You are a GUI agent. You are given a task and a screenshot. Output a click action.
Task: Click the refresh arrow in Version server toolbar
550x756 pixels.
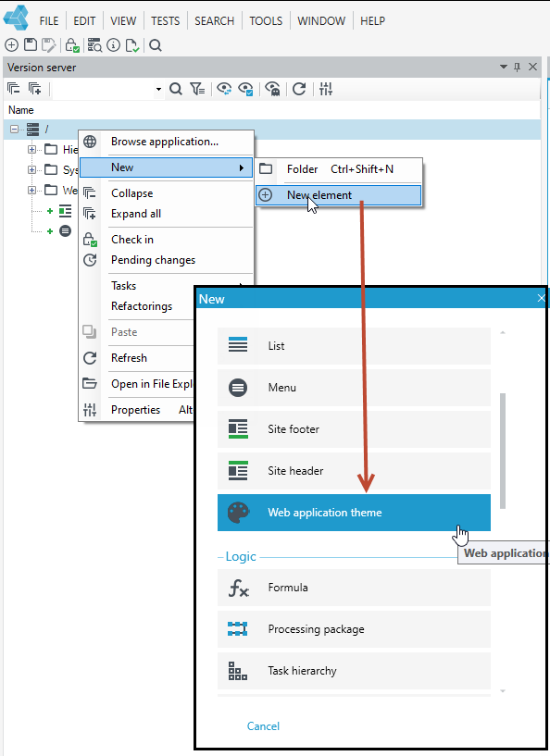coord(299,89)
